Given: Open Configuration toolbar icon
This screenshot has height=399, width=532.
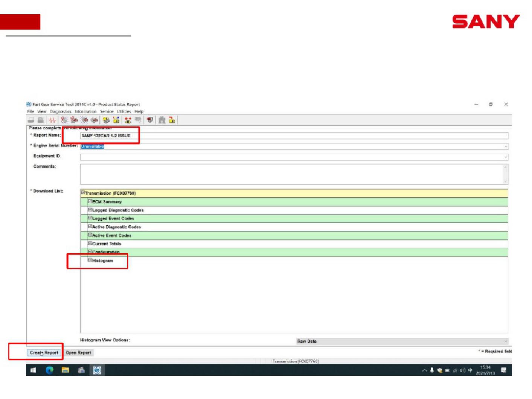Looking at the screenshot, I should (116, 120).
